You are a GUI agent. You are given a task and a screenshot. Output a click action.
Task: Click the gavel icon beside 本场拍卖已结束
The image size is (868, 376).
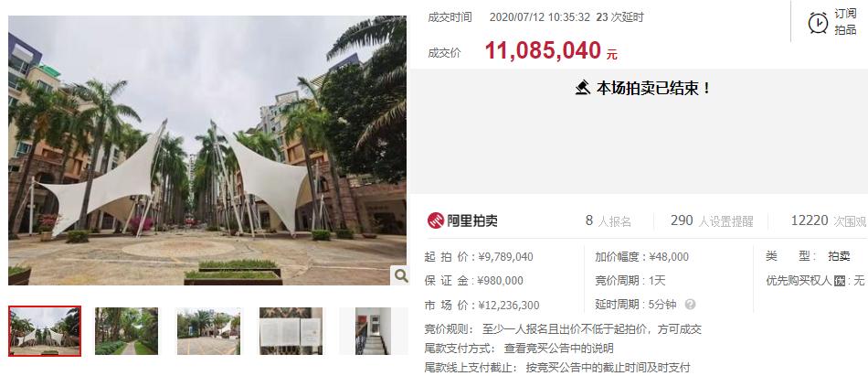(582, 88)
